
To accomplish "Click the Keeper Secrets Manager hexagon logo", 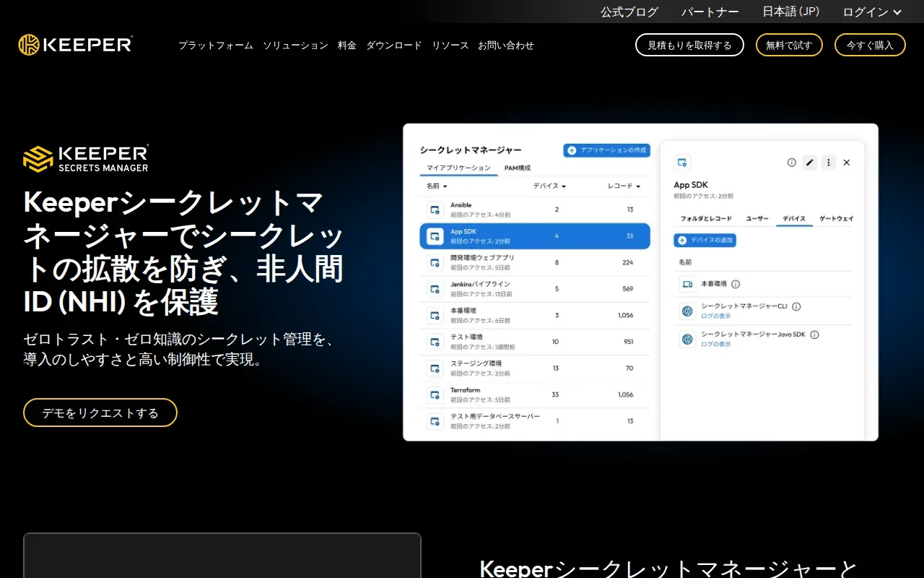I will click(x=38, y=159).
